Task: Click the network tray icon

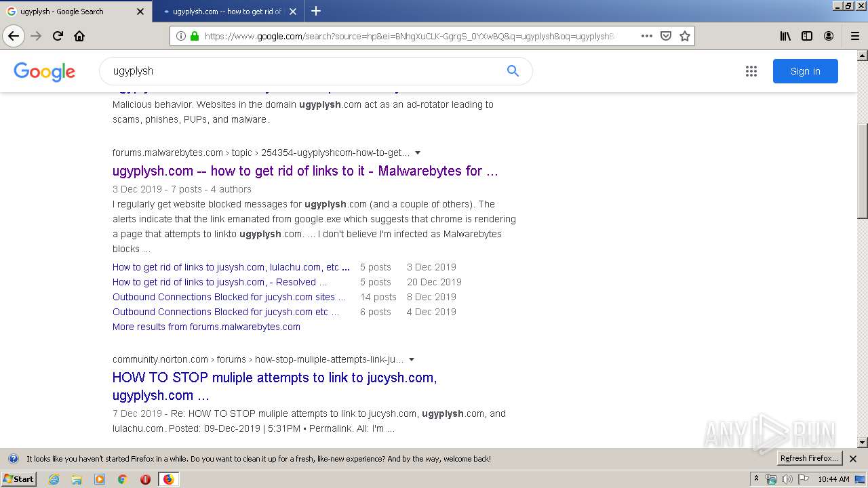Action: pos(771,479)
